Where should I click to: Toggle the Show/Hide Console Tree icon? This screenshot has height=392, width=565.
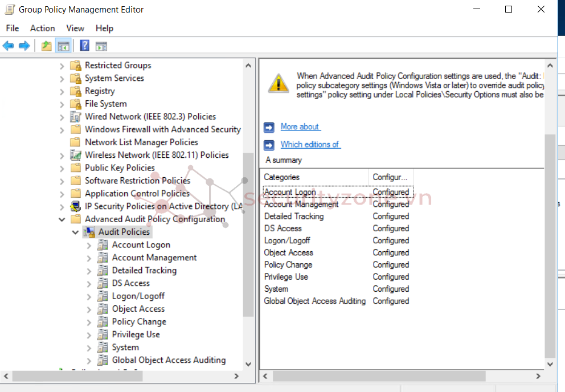(63, 46)
